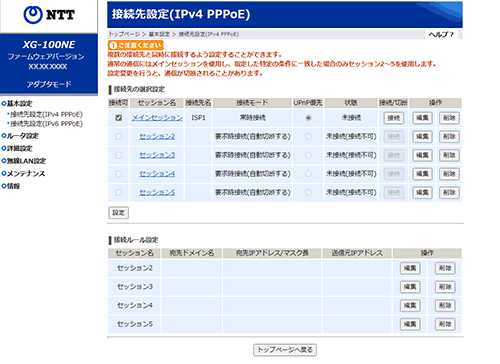Open the セッション4 link
500x364 pixels.
pyautogui.click(x=157, y=174)
